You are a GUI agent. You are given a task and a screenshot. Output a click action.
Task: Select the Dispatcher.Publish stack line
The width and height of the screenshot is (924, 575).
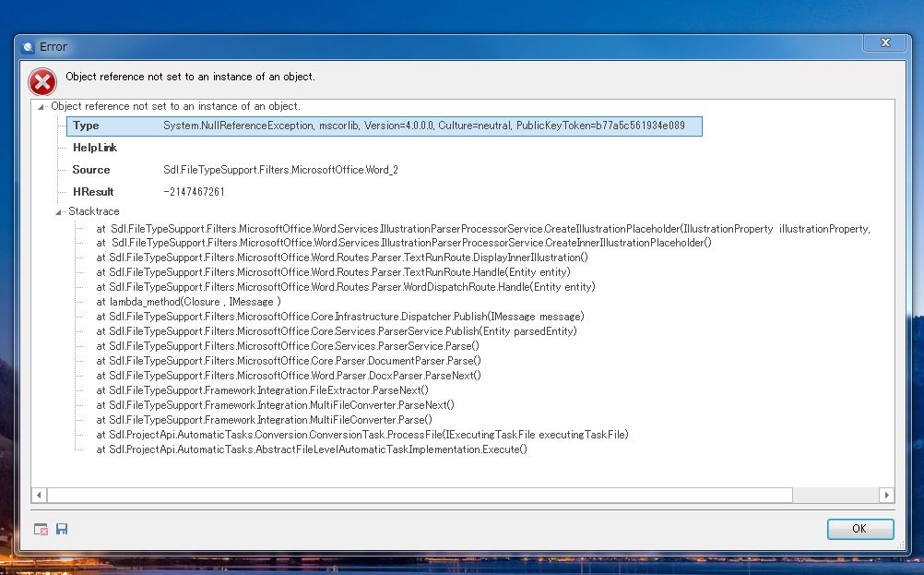point(340,316)
